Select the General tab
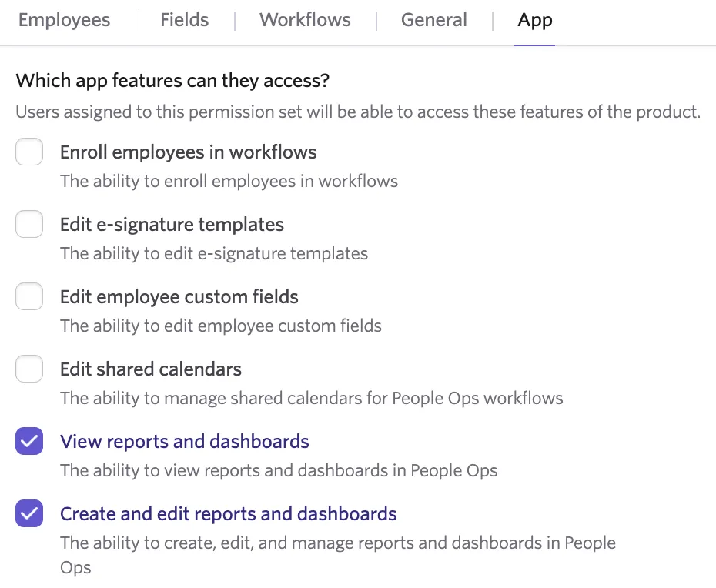Screen dimensions: 716x588 [433, 20]
